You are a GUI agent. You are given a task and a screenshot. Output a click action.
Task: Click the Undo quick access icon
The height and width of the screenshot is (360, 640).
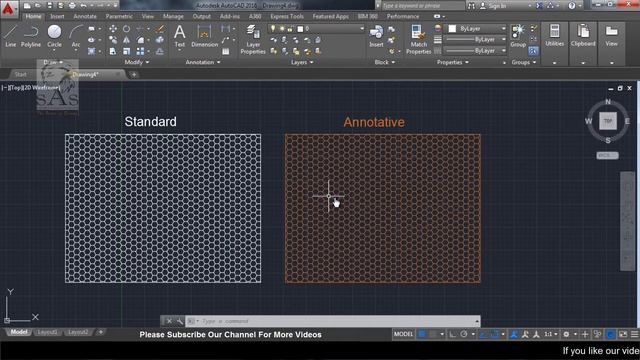click(x=83, y=6)
